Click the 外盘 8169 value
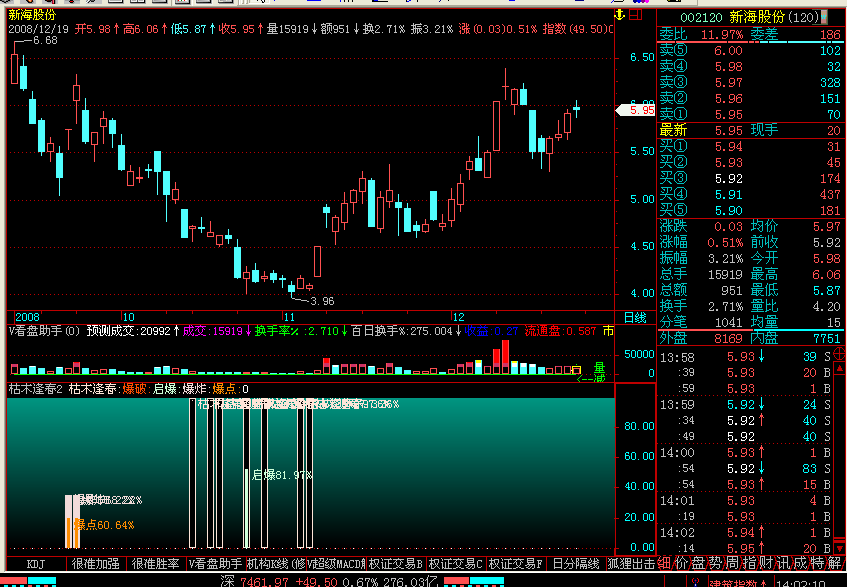Image resolution: width=847 pixels, height=587 pixels. (x=728, y=339)
